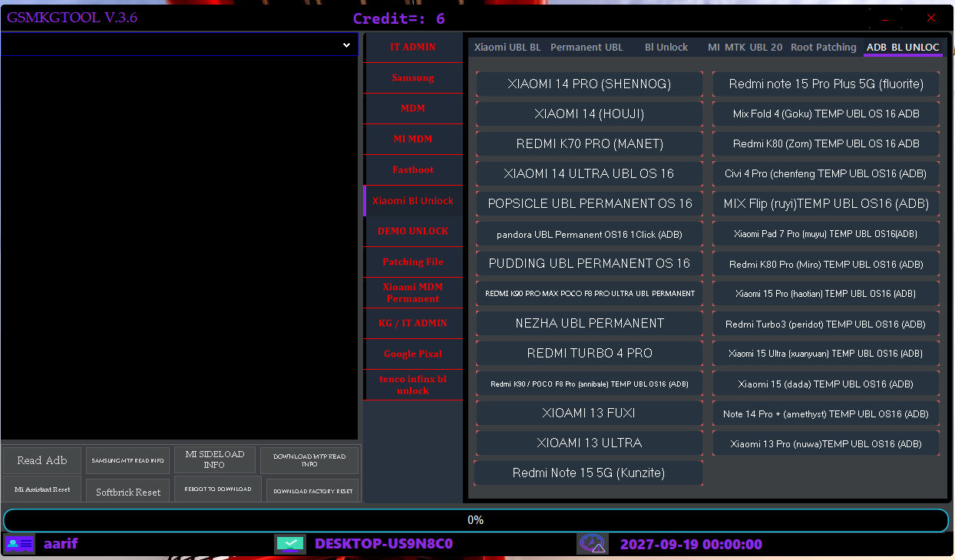Select MDM in the sidebar

[x=413, y=109]
